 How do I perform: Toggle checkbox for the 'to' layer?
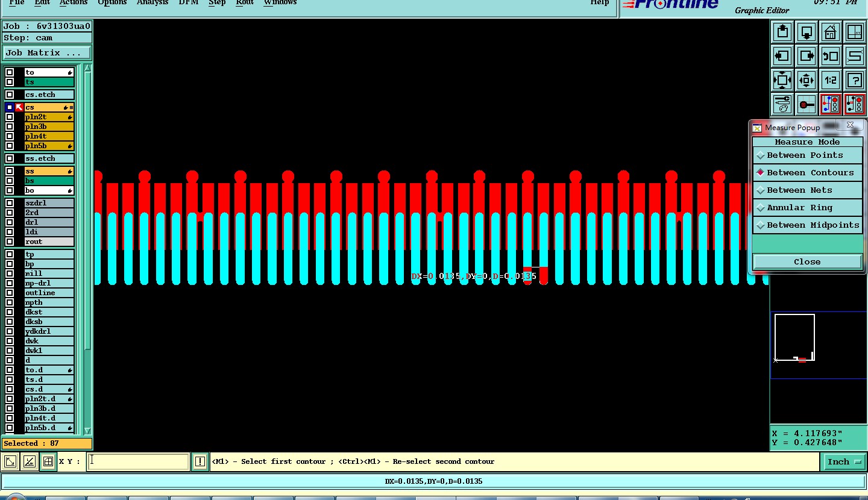point(10,72)
